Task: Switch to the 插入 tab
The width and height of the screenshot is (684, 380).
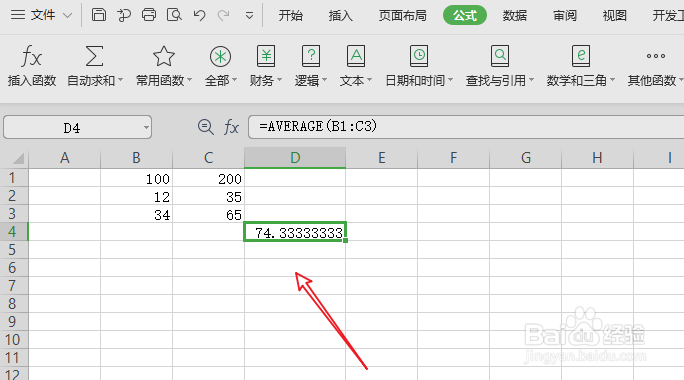Action: point(340,16)
